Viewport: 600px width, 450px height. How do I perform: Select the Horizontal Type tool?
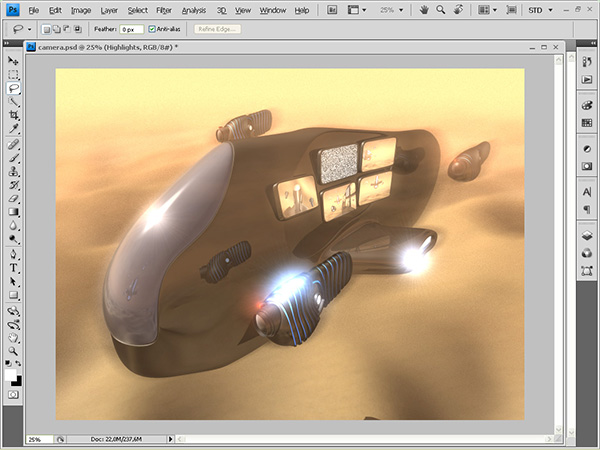point(14,268)
